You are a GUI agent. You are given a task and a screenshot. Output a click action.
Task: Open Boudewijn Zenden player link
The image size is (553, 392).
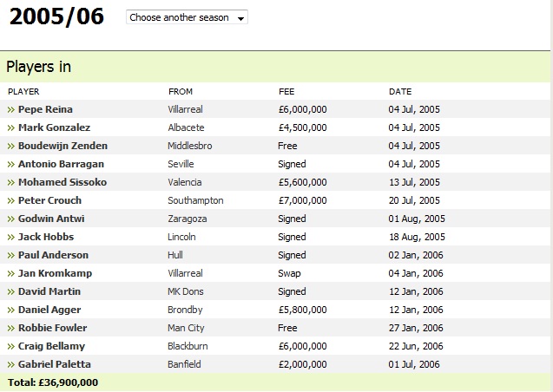coord(63,146)
